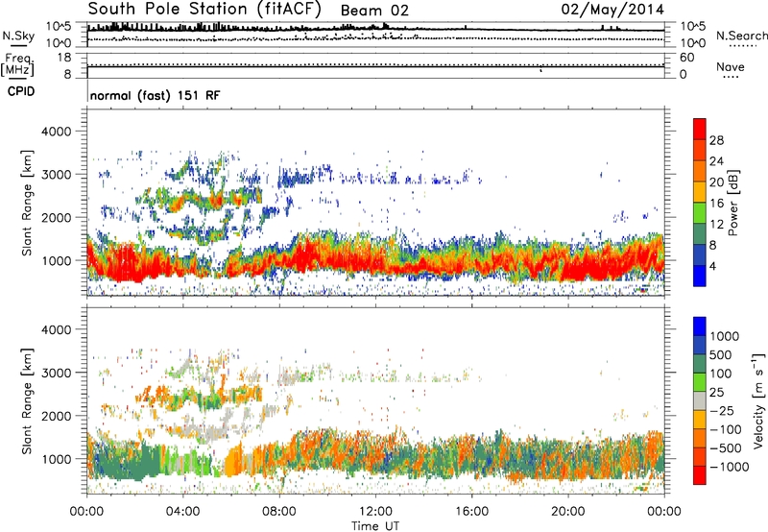768x532 pixels.
Task: Click the red swatch of the Power colorbar
Action: tap(700, 130)
